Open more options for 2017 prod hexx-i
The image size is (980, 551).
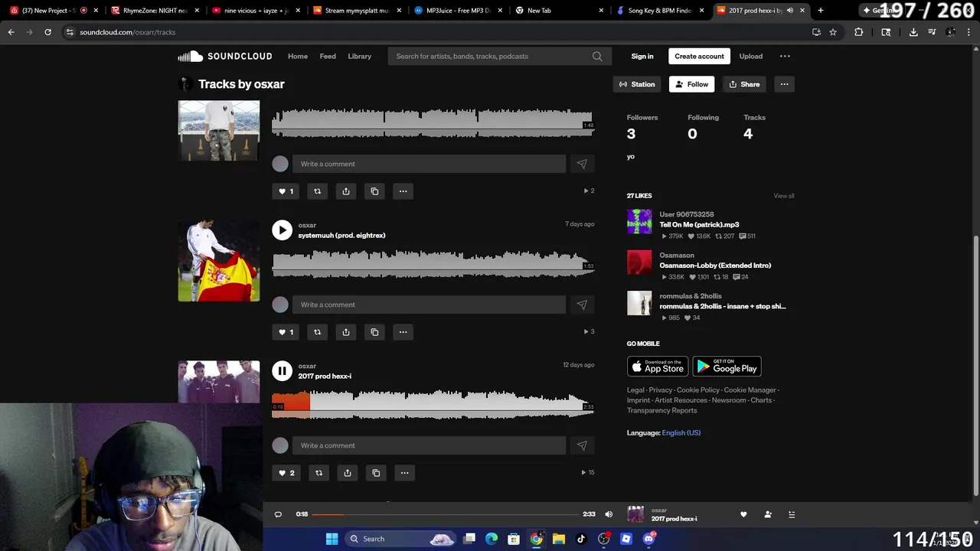pyautogui.click(x=404, y=473)
